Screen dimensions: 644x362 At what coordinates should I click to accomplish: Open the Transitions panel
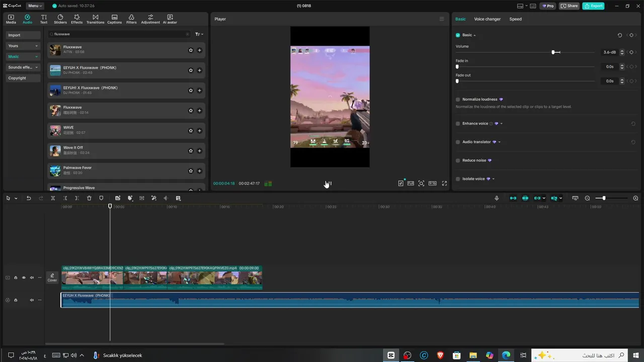click(95, 19)
